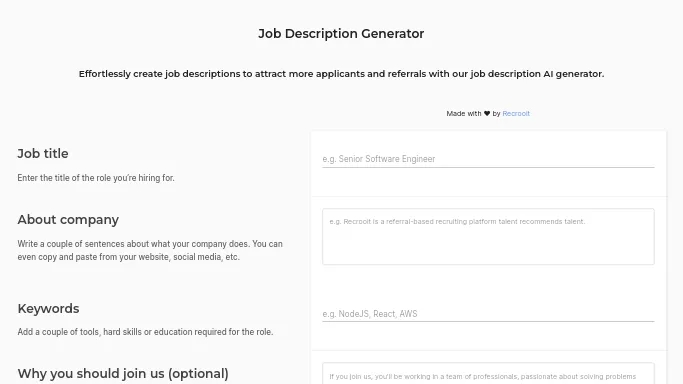Click the Why you should join us text area
This screenshot has height=384, width=683.
488,373
